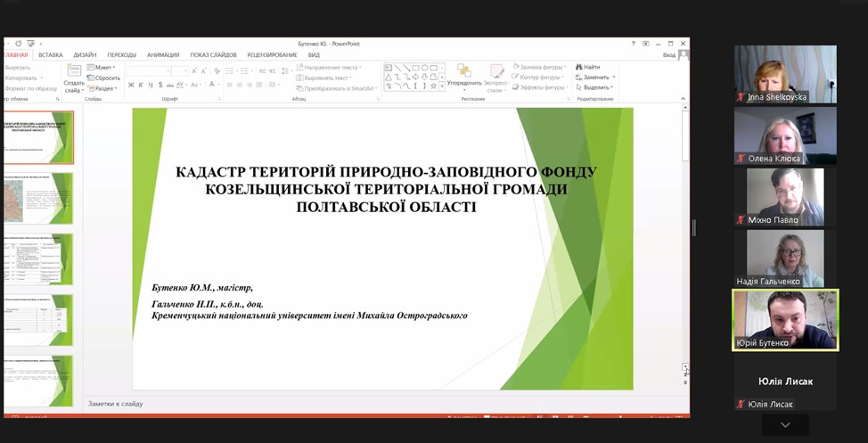
Task: Open Выделить select dropdown
Action: (x=594, y=87)
